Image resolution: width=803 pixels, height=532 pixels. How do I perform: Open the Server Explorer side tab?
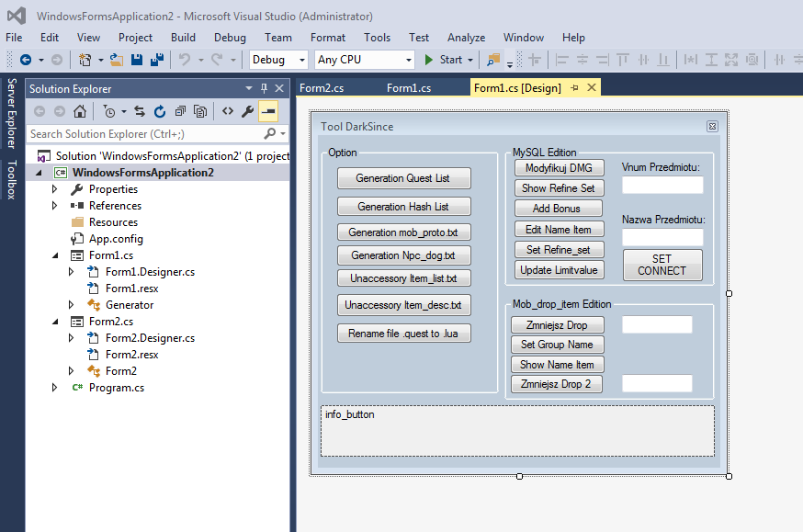12,113
